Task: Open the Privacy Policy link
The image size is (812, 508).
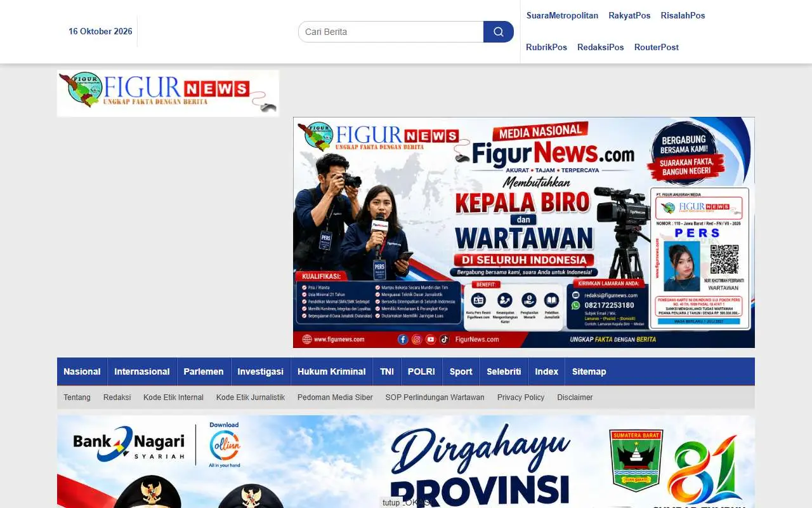Action: coord(521,398)
